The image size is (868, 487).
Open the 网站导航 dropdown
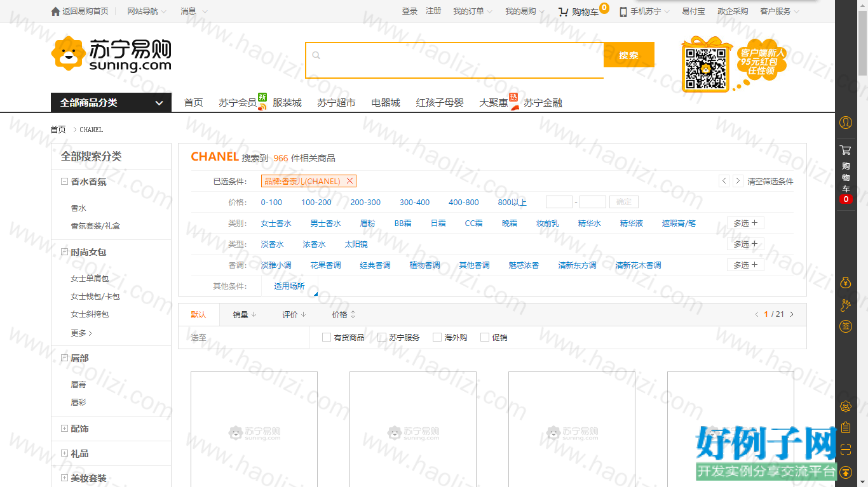point(147,11)
